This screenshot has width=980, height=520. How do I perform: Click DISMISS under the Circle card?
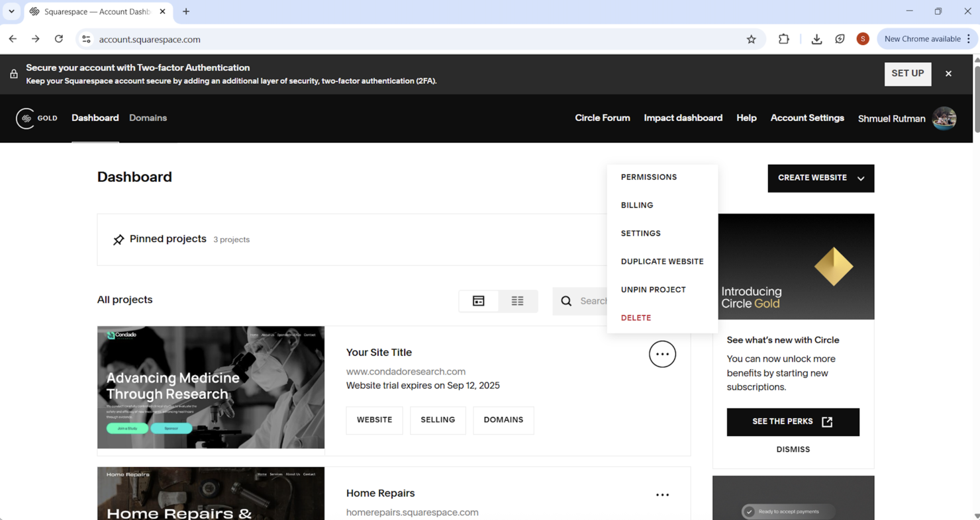pyautogui.click(x=793, y=449)
